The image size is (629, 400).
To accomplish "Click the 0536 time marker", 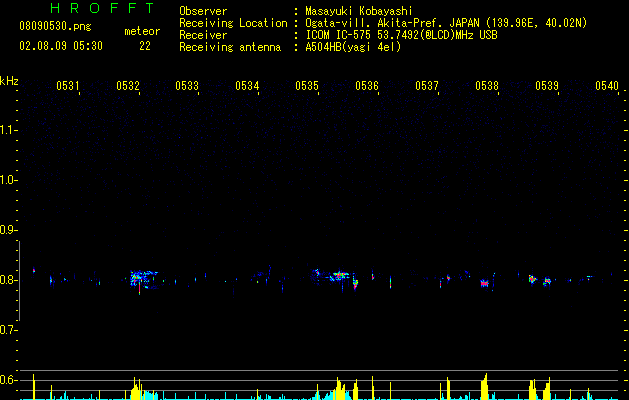I will (x=367, y=85).
